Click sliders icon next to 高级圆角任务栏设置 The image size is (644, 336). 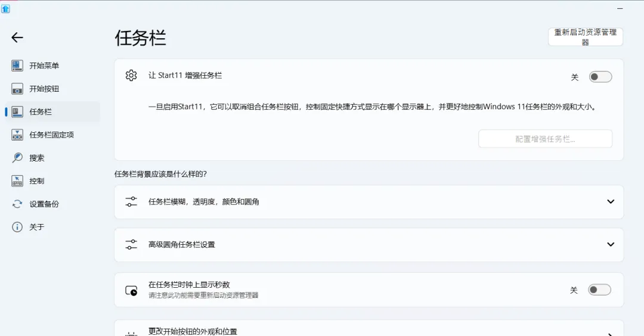coord(131,244)
